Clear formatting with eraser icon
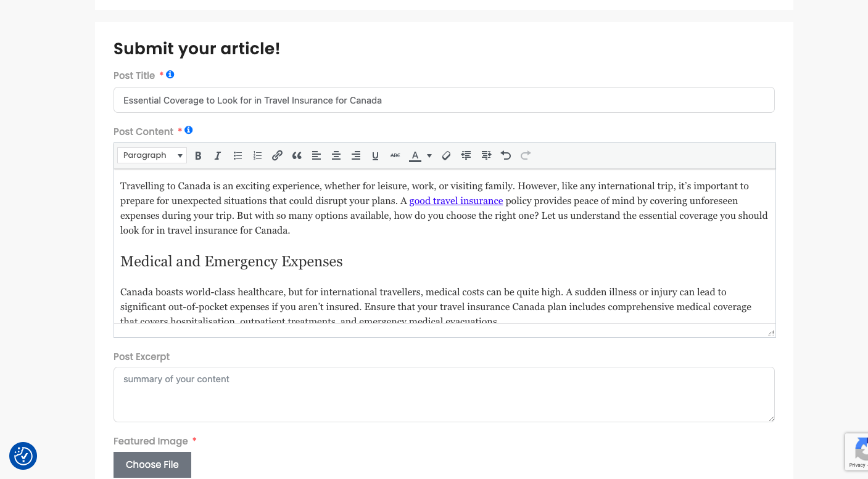 [446, 155]
